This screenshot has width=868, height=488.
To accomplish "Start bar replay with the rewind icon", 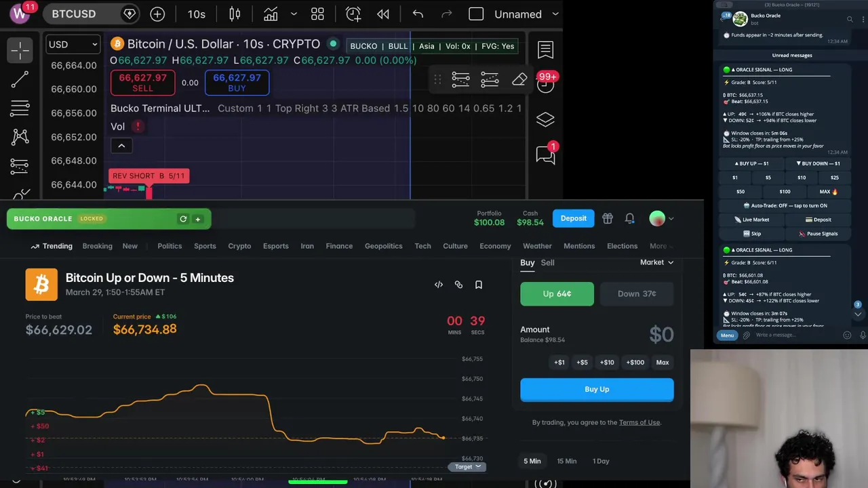I will coord(383,14).
